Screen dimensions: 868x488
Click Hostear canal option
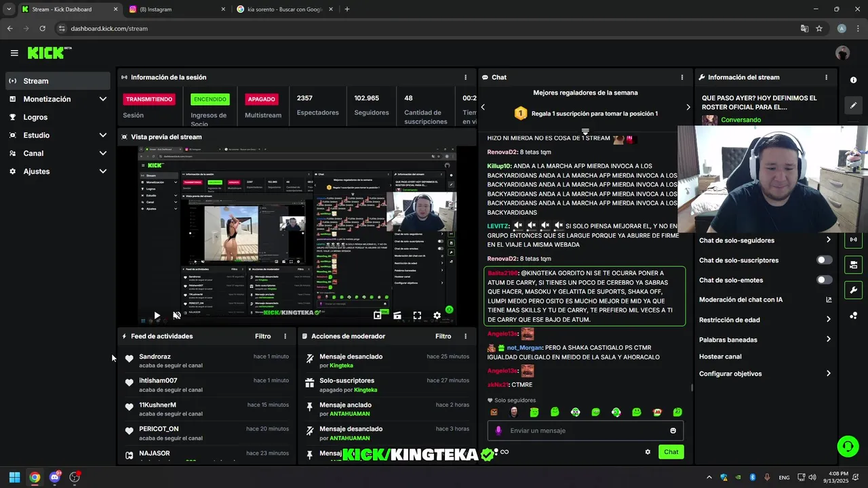[720, 357]
